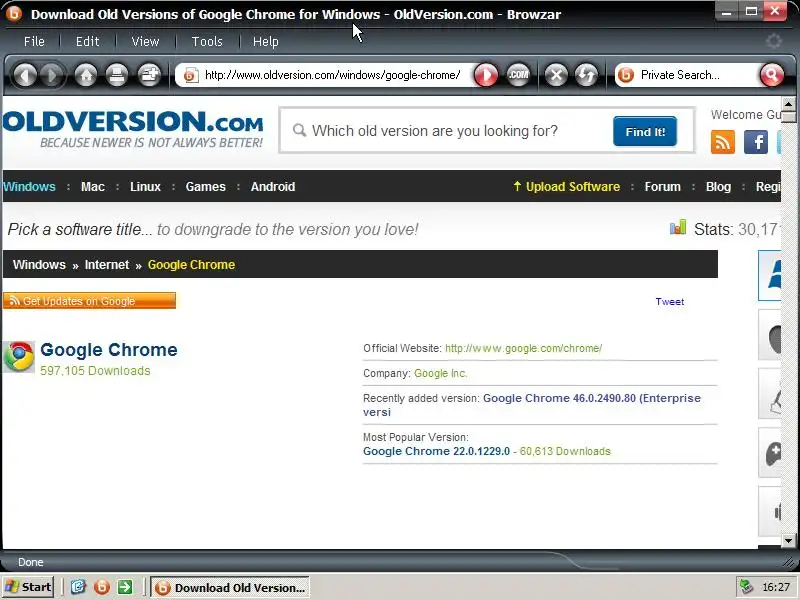Open the Windows Start button
Viewport: 800px width, 600px height.
point(29,587)
